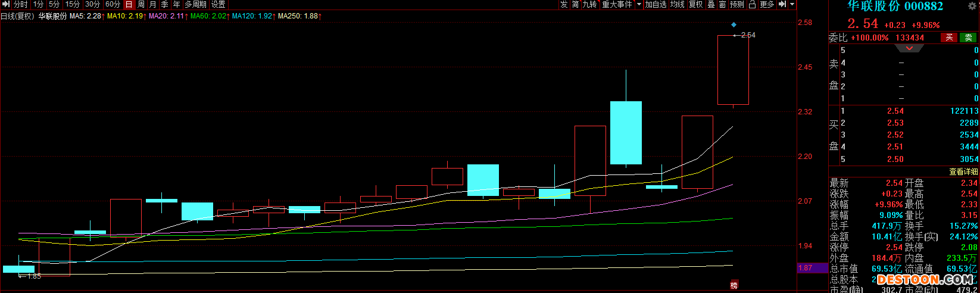Screen dimensions: 980x293
Task: Open the 查看详细 details link
Action: [963, 172]
